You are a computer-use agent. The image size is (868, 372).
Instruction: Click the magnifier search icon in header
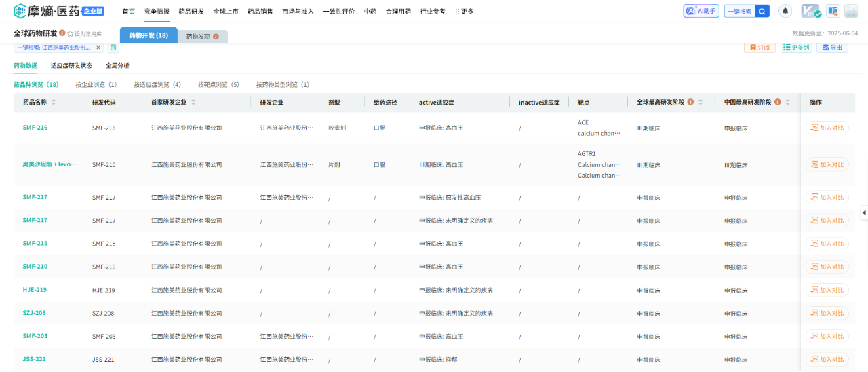tap(762, 11)
